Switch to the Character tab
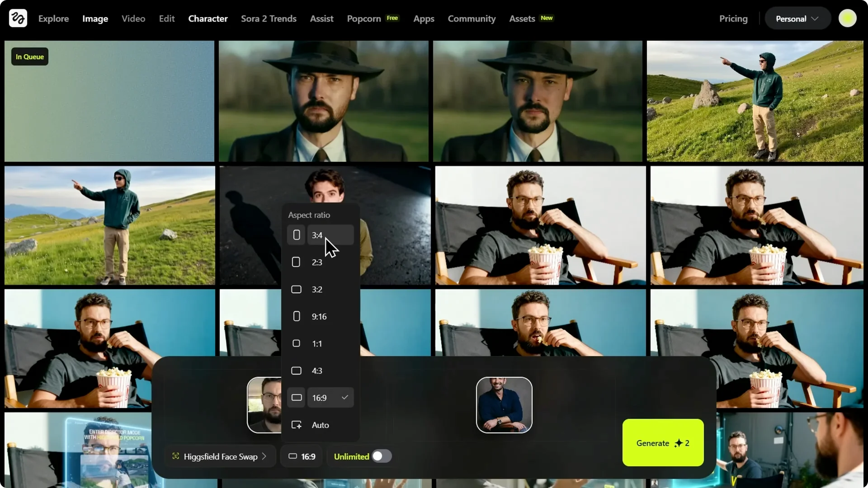 (208, 19)
